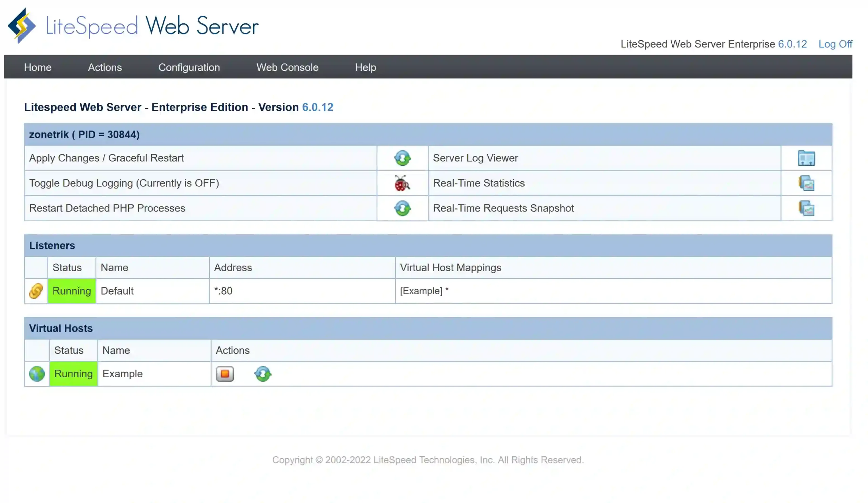The height and width of the screenshot is (503, 868).
Task: Toggle debug logging via the ladybug icon
Action: tap(402, 183)
